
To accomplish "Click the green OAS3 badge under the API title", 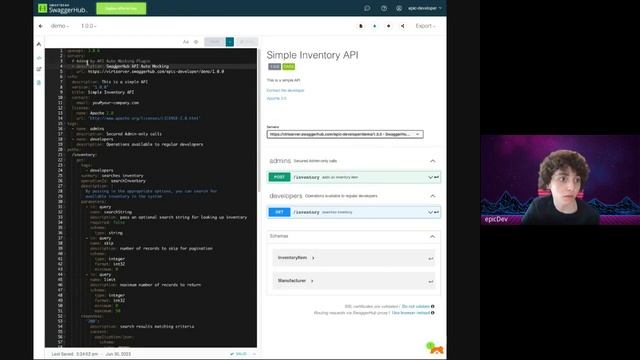I will point(289,67).
